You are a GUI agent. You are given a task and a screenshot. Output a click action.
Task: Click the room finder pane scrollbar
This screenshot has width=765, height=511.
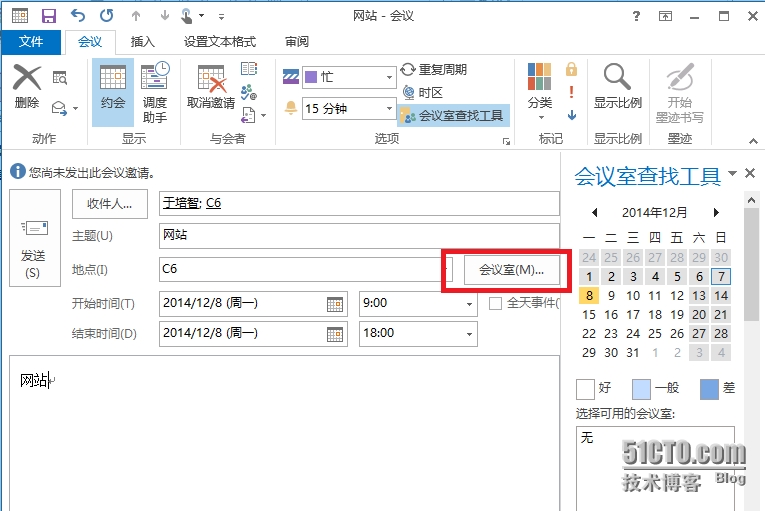(751, 264)
